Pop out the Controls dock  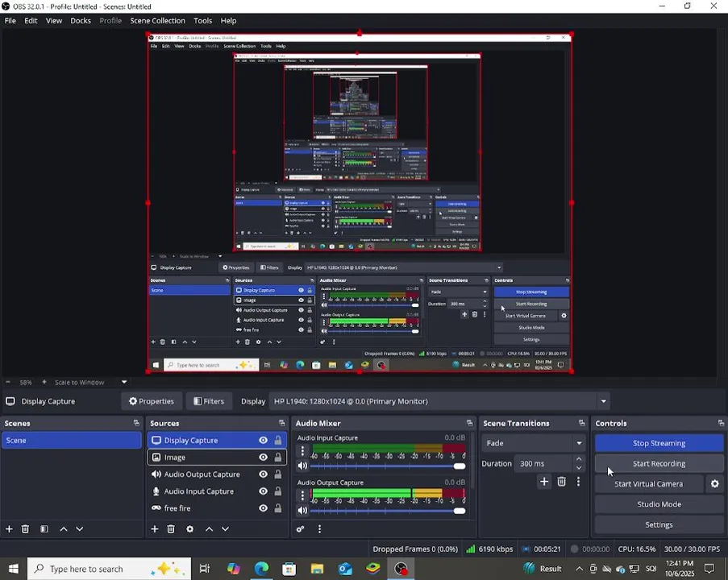pyautogui.click(x=721, y=423)
